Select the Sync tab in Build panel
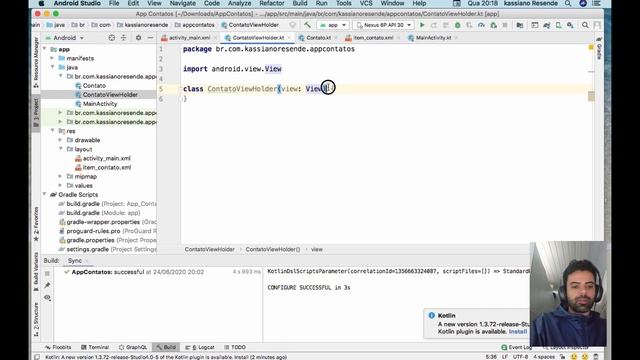The height and width of the screenshot is (360, 640). click(75, 260)
